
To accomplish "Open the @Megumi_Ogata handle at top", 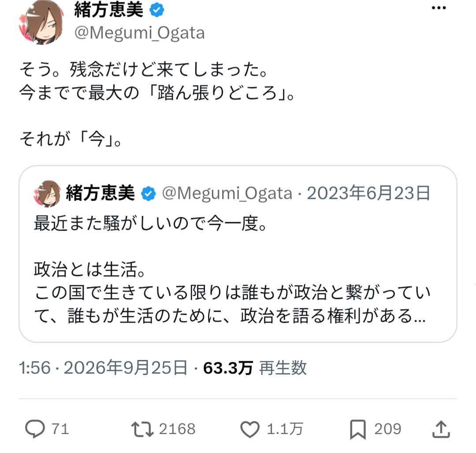I will 140,33.
